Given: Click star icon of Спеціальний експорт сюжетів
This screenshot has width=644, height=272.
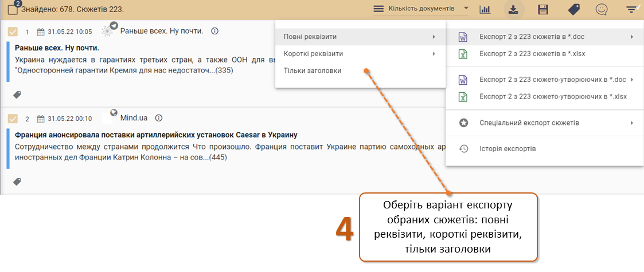Looking at the screenshot, I should 463,123.
